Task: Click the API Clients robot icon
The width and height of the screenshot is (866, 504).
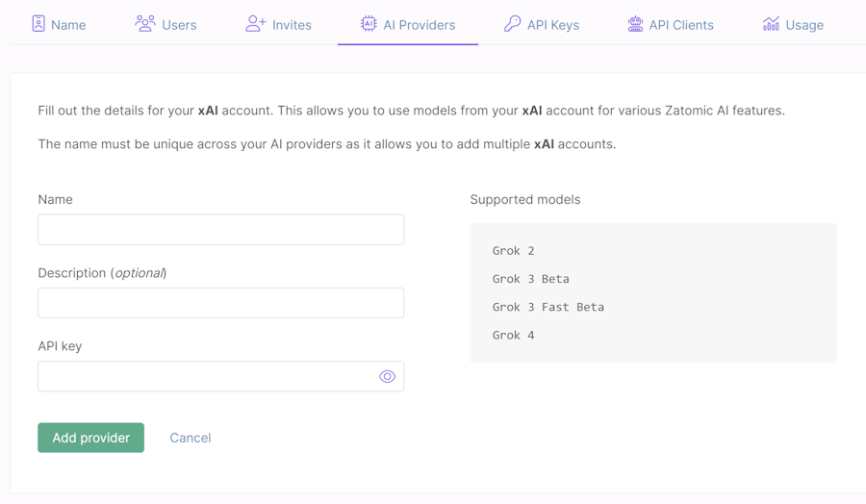Action: tap(635, 24)
